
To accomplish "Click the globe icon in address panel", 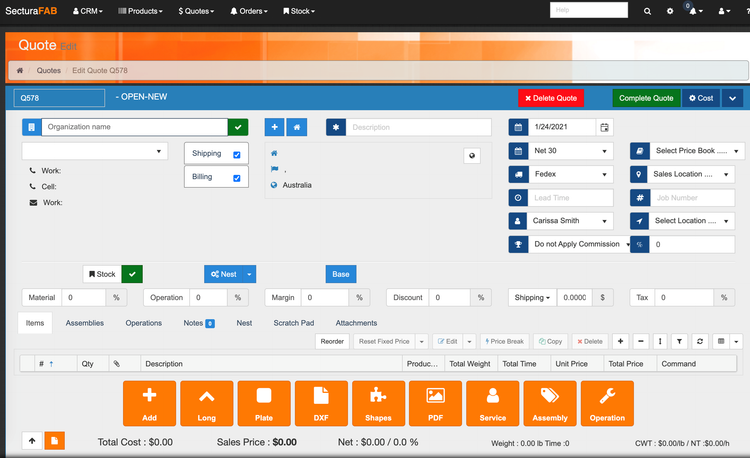I will click(472, 155).
